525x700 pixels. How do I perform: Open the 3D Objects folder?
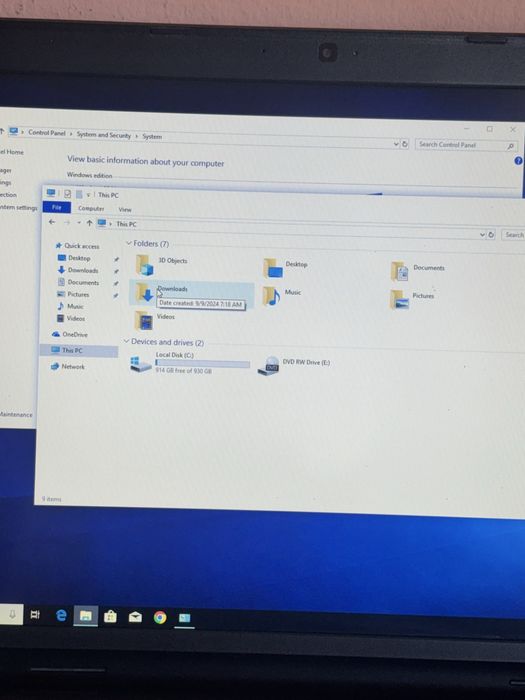[162, 265]
